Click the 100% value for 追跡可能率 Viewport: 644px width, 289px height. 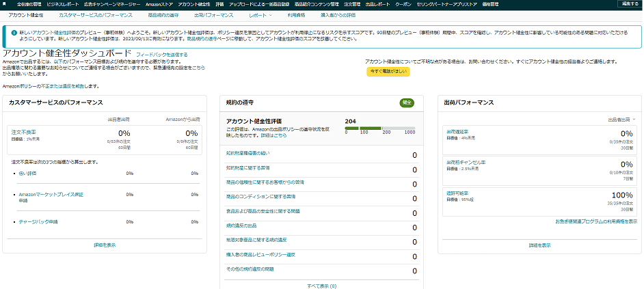point(622,195)
